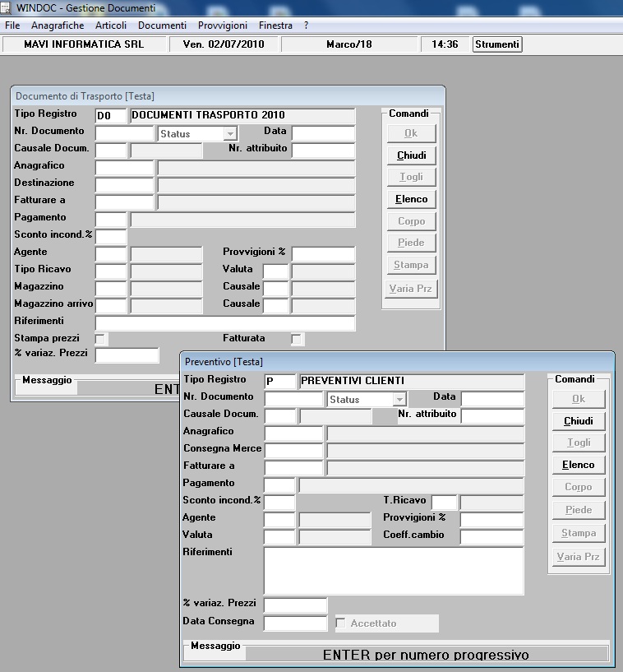Open the Finestra menu

tap(275, 25)
